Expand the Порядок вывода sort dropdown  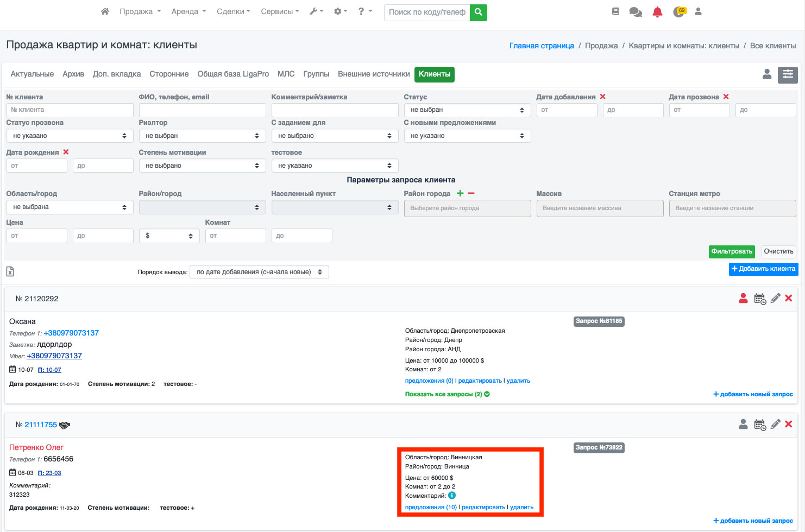pyautogui.click(x=259, y=272)
